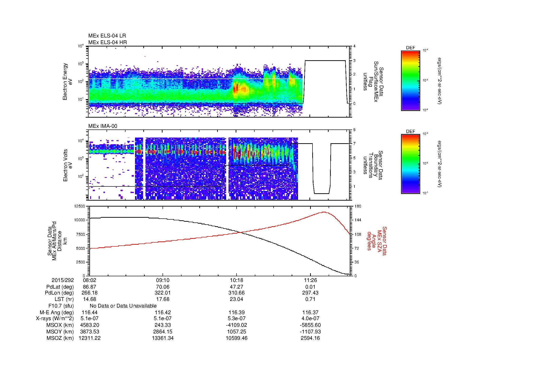The image size is (555, 392).
Task: Click the 'MEx ELS-04 HR' title text
Action: [107, 42]
